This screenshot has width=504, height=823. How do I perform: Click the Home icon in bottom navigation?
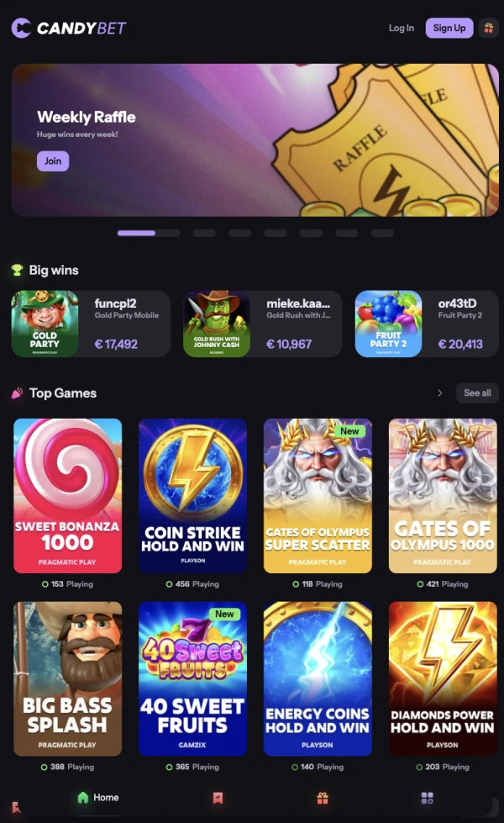(83, 798)
